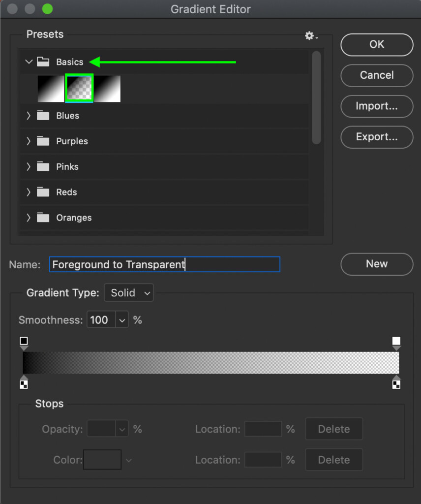Viewport: 421px width, 504px height.
Task: Expand the Oranges preset folder
Action: (29, 218)
